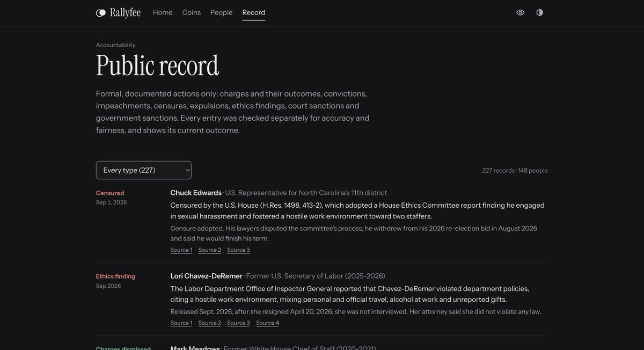The height and width of the screenshot is (350, 644).
Task: Select the Record tab
Action: [x=254, y=12]
